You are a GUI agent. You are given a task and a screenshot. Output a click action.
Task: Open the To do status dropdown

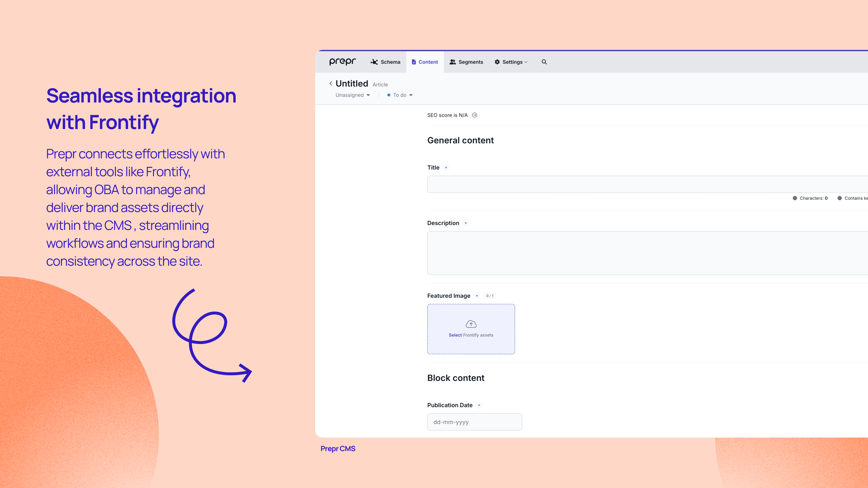click(400, 95)
